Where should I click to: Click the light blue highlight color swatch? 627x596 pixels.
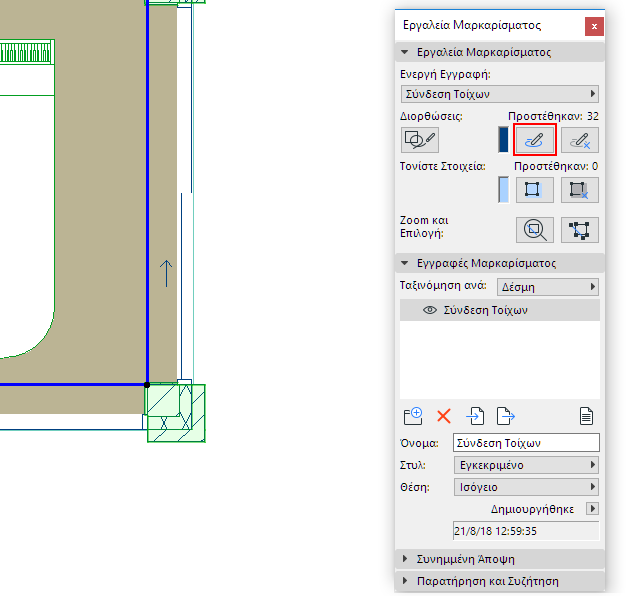(503, 190)
